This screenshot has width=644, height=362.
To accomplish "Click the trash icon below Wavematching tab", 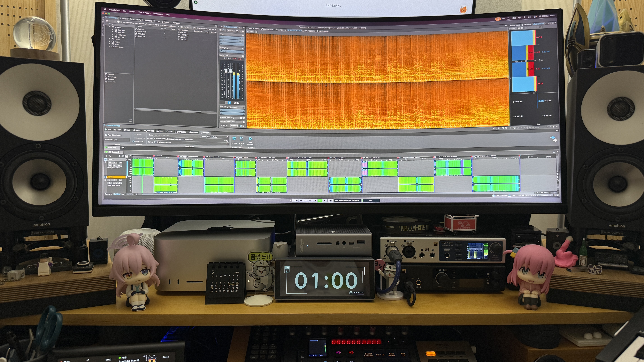I will [256, 32].
